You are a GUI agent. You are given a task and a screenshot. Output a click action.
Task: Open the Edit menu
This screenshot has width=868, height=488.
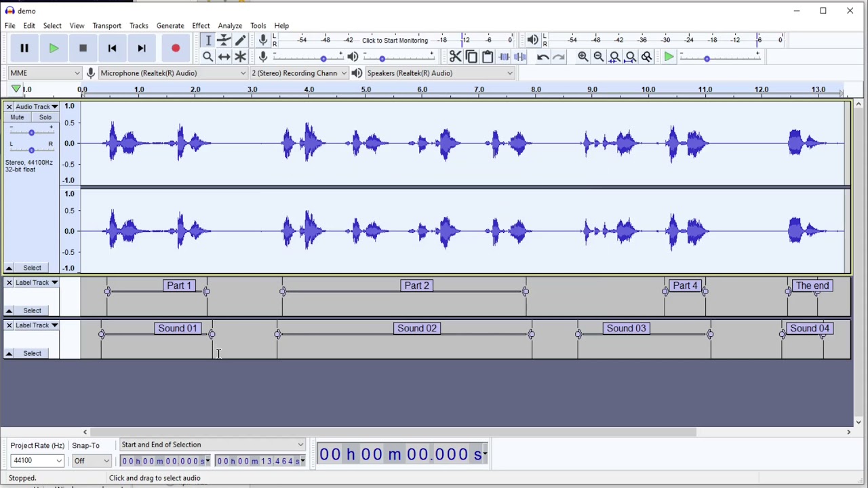29,26
